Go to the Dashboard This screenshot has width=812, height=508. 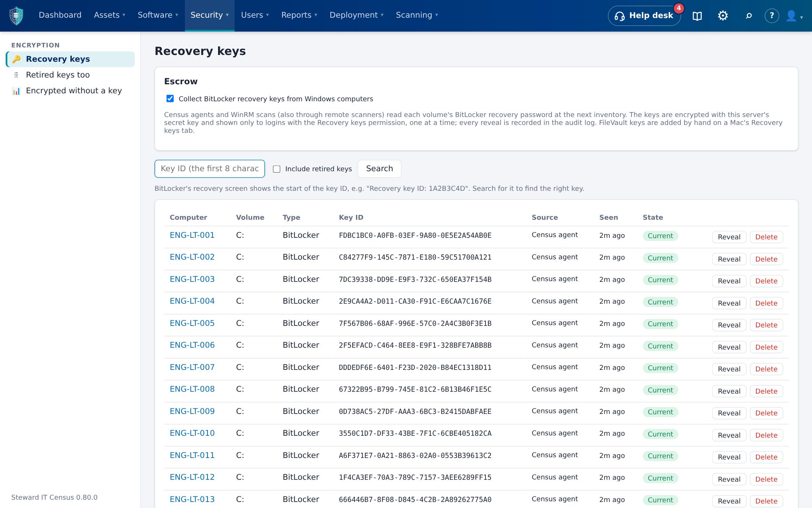(x=60, y=15)
